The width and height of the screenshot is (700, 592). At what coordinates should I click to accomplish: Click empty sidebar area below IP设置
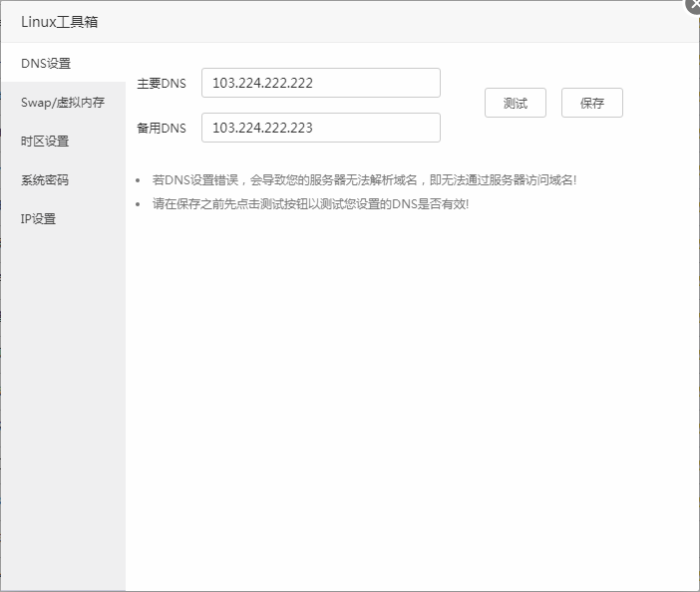[63, 399]
